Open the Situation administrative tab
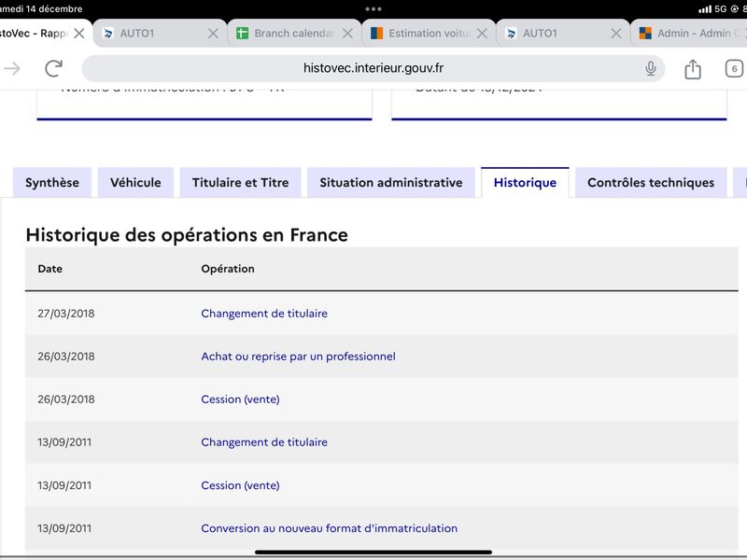 391,182
